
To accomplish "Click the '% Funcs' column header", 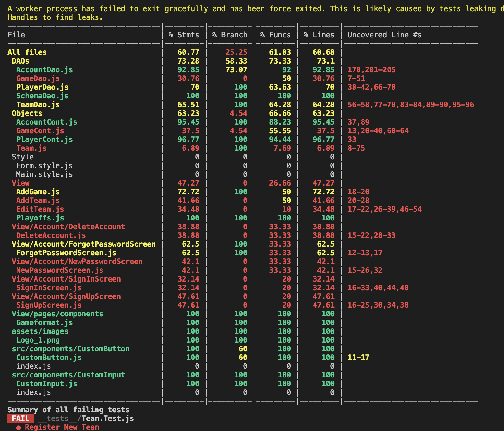I will [x=275, y=35].
